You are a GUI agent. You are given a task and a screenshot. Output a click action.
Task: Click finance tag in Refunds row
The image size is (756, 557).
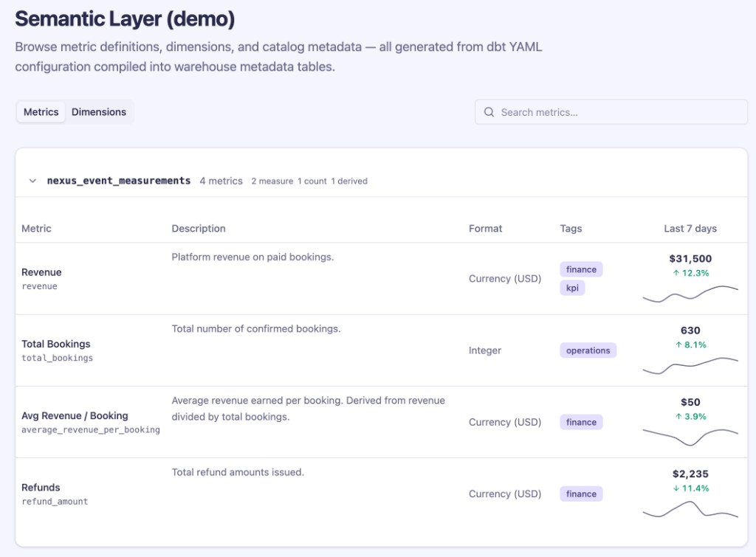click(581, 494)
